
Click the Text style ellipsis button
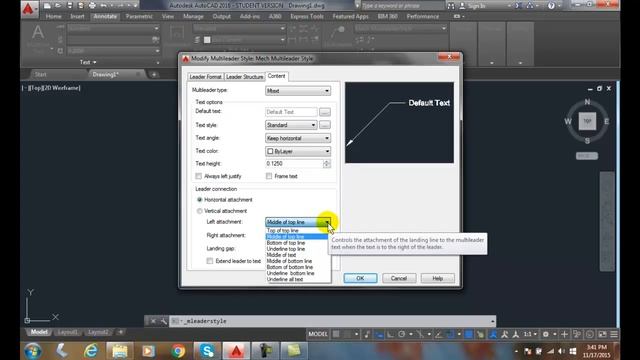coord(325,125)
